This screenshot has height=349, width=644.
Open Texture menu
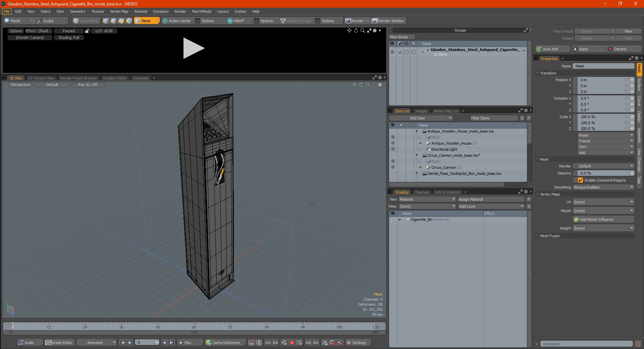point(98,11)
